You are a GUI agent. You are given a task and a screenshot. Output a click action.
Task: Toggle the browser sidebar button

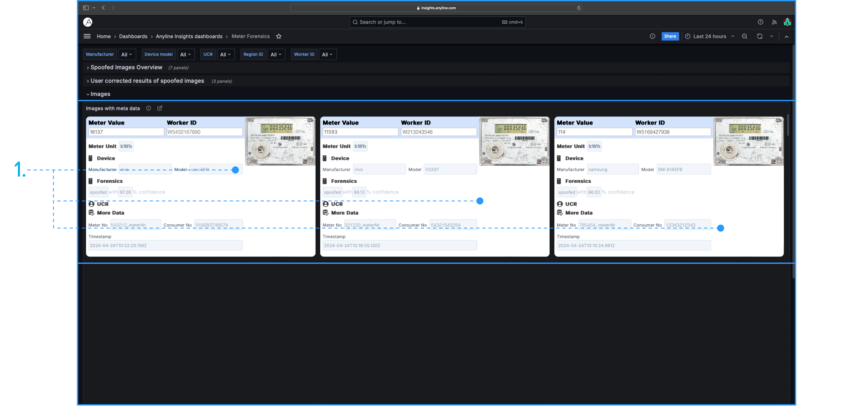coord(86,8)
